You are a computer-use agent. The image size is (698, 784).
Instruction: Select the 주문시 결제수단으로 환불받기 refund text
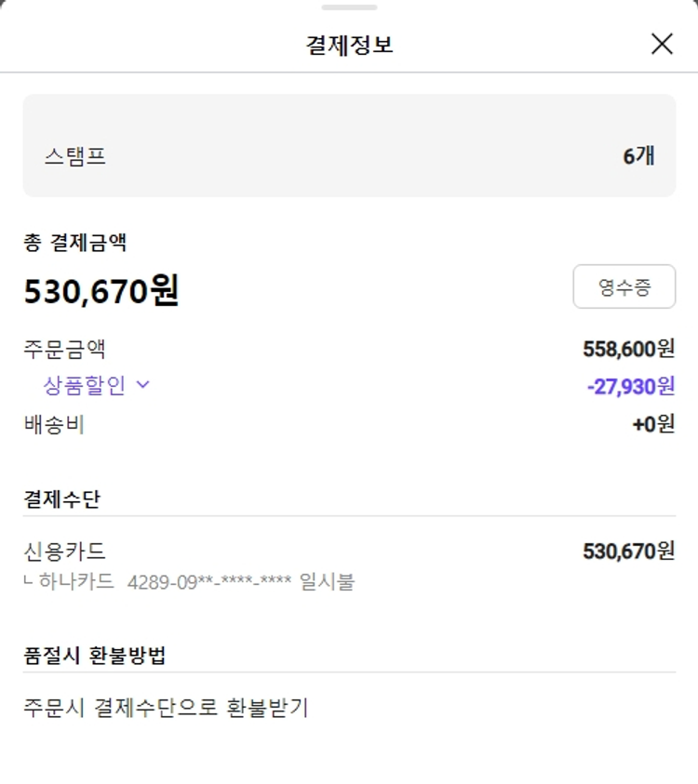165,708
